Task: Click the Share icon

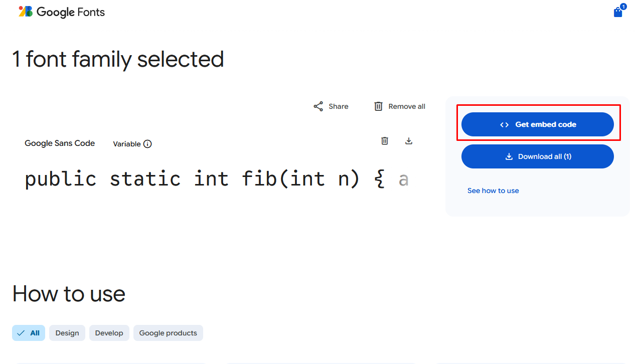Action: (318, 106)
